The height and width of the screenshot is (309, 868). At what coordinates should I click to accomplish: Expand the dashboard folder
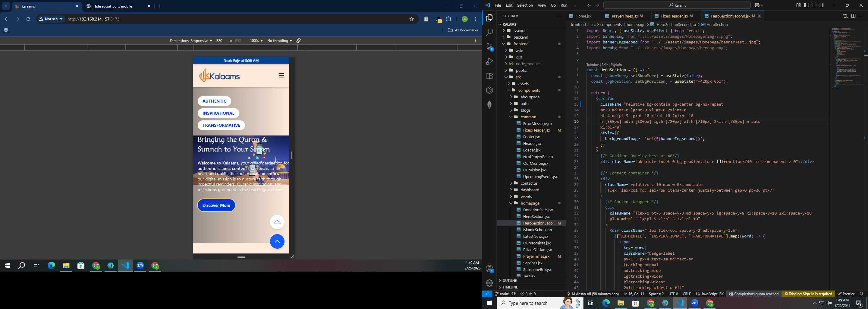[x=530, y=190]
